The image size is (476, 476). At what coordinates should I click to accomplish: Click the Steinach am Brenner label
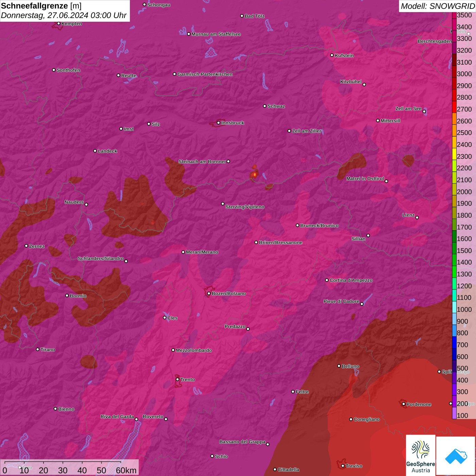[202, 161]
